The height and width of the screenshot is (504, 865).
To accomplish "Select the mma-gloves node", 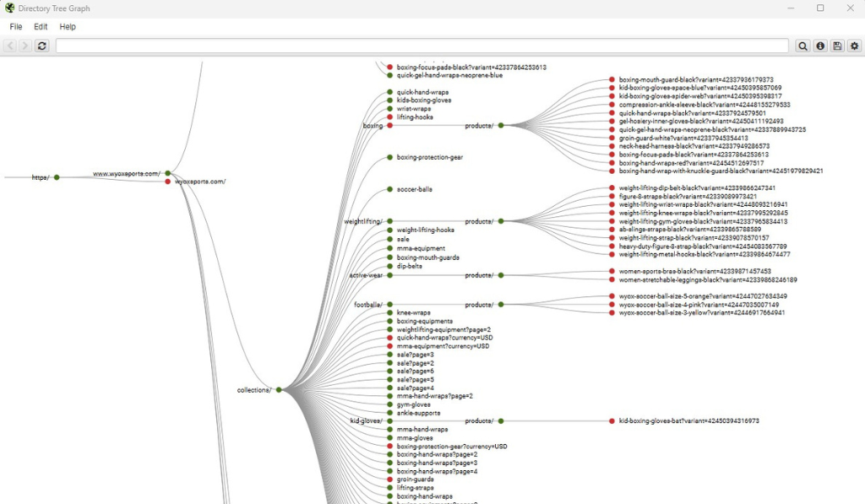I will [x=390, y=438].
